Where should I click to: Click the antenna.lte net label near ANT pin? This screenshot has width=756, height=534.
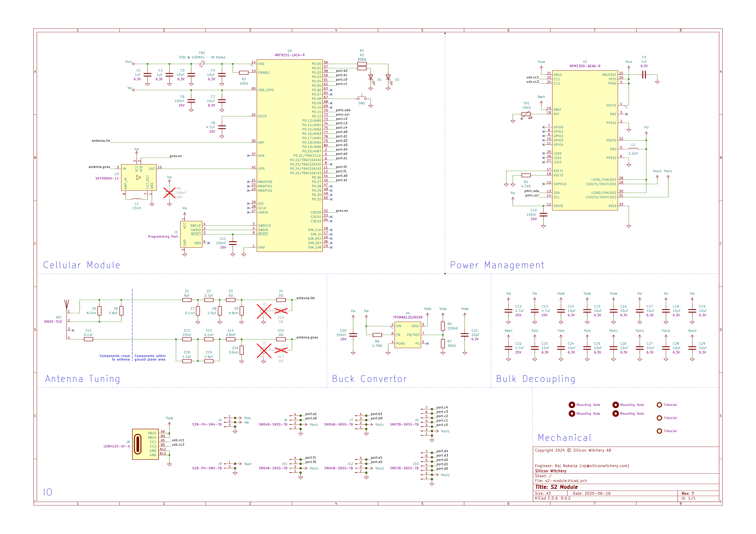(101, 141)
